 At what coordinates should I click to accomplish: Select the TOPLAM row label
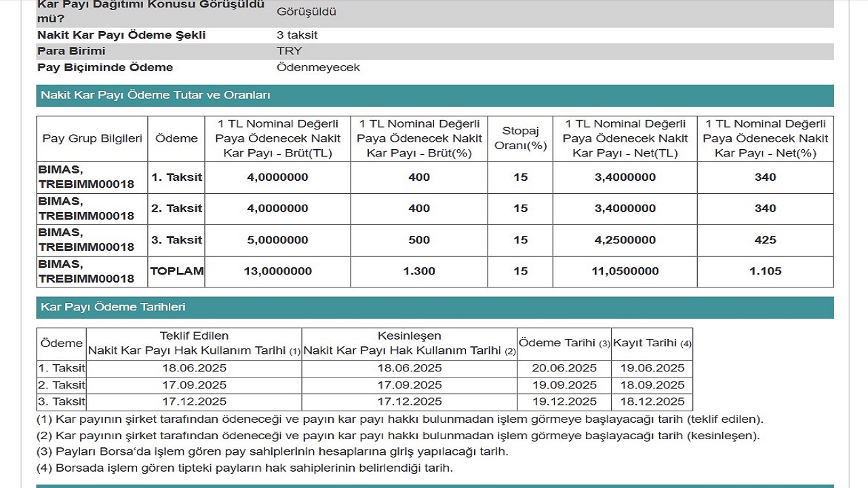(176, 271)
